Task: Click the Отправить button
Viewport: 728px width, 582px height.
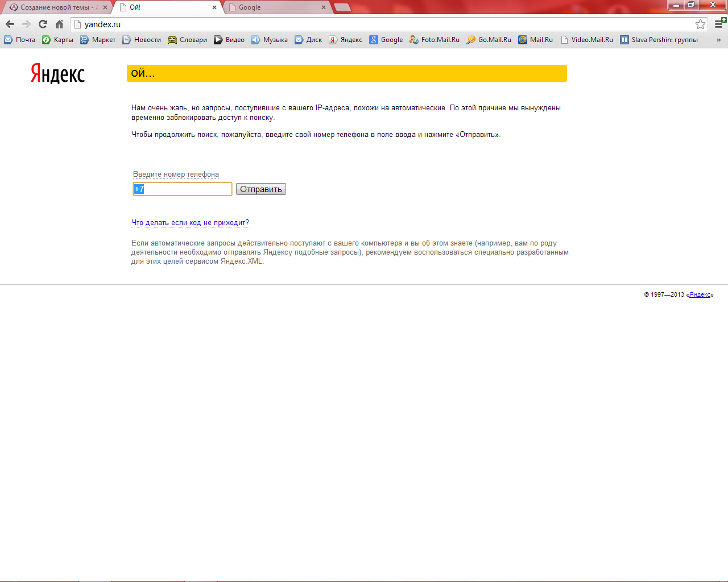Action: (x=261, y=189)
